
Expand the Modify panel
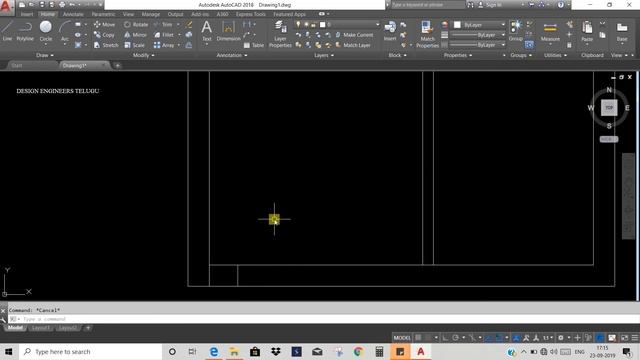click(x=143, y=56)
